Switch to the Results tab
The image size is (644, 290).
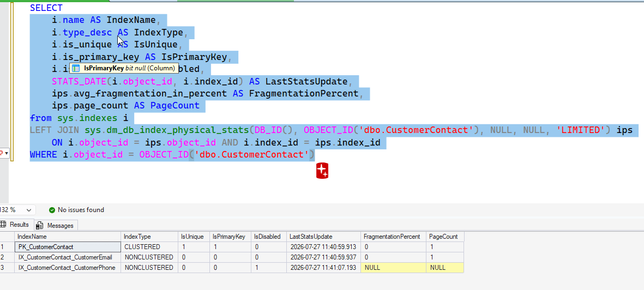16,225
